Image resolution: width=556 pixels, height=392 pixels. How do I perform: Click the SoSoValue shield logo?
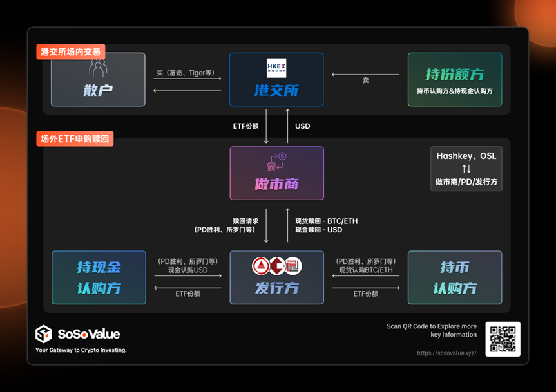click(44, 335)
